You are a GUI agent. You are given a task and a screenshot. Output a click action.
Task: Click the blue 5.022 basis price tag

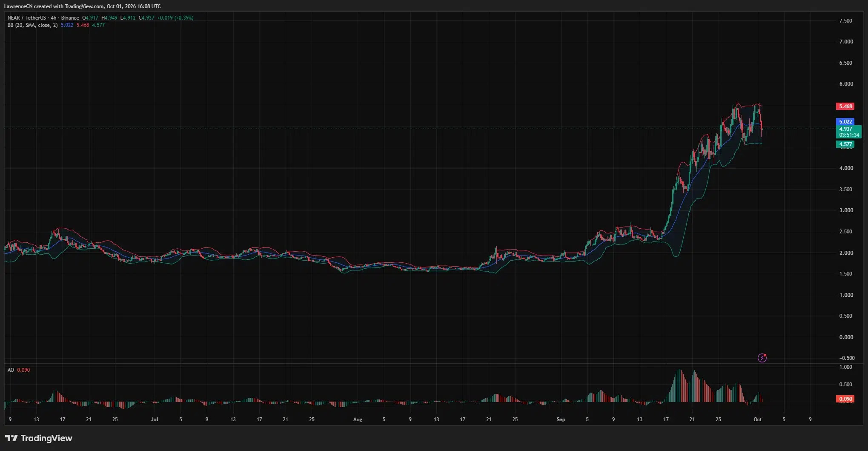pyautogui.click(x=845, y=122)
